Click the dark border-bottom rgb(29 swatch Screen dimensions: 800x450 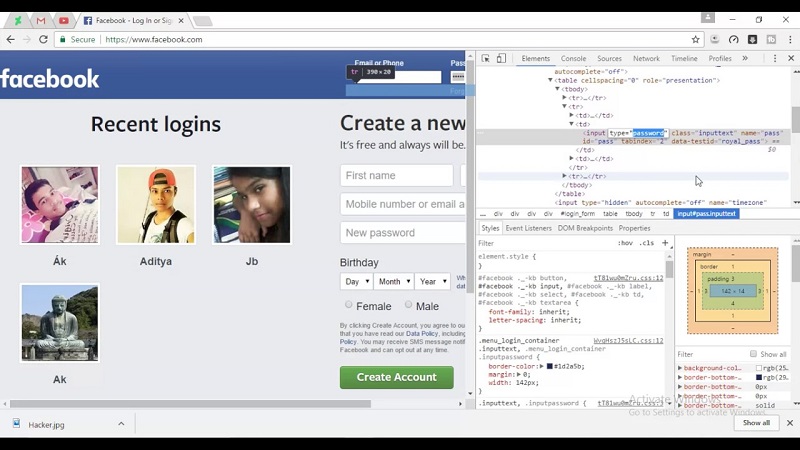759,377
